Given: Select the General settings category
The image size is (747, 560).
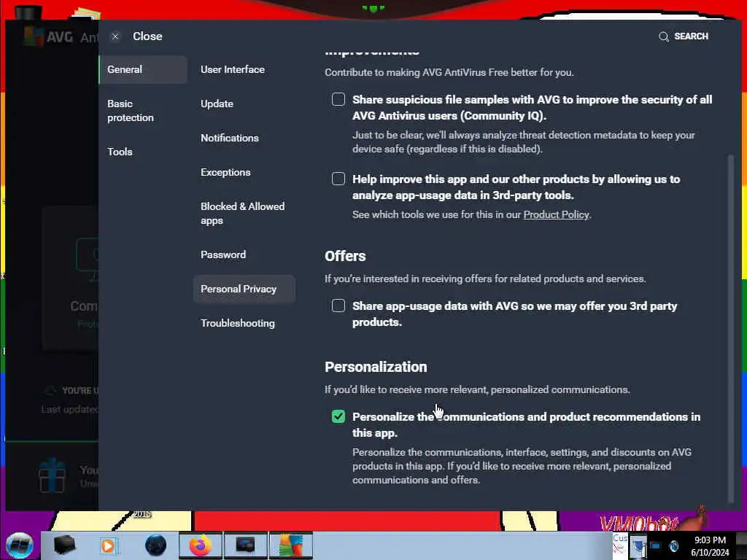Looking at the screenshot, I should (143, 69).
